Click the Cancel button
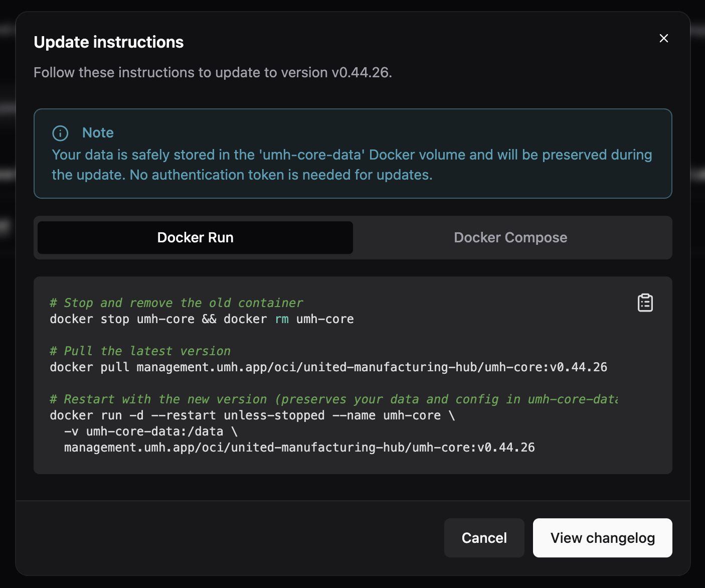The height and width of the screenshot is (588, 705). point(484,538)
